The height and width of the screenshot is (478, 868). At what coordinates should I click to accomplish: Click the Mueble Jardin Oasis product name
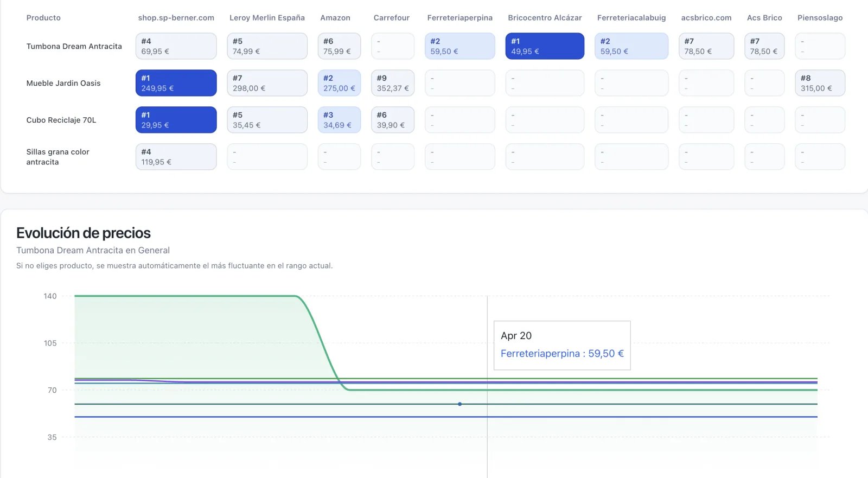point(63,83)
